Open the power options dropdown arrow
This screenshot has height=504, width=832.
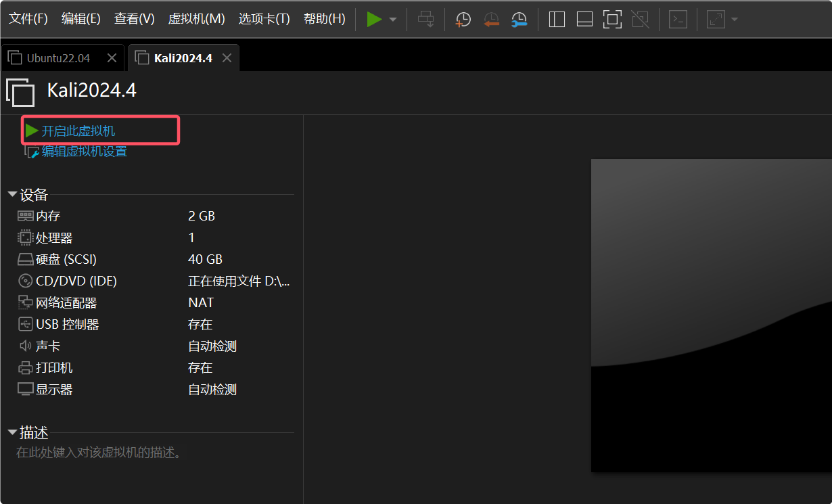[393, 20]
